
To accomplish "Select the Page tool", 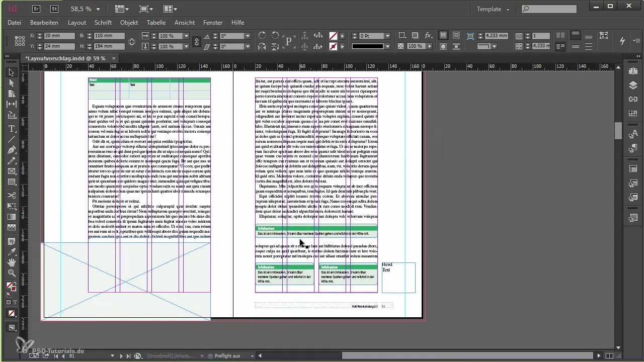I will click(12, 94).
